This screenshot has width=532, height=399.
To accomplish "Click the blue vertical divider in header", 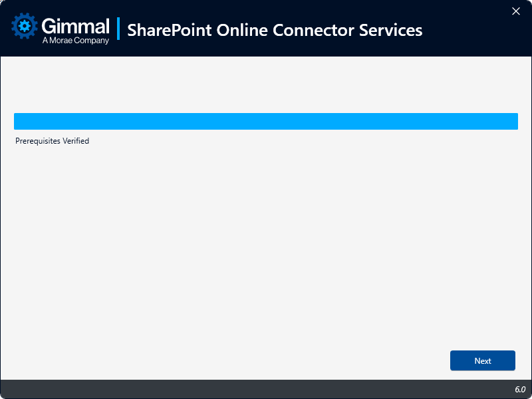I will pyautogui.click(x=118, y=29).
